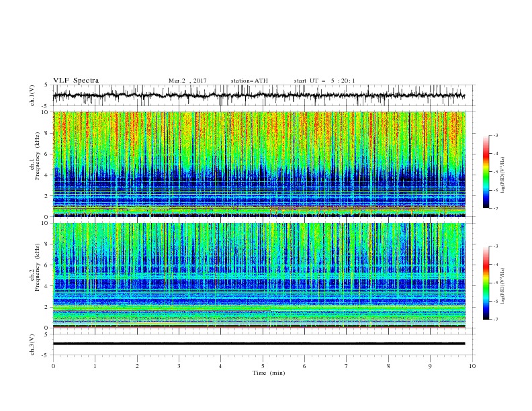Click the log(PSD) label beside ch.2 color bar
Screen dimensions: 532x411
click(x=503, y=285)
